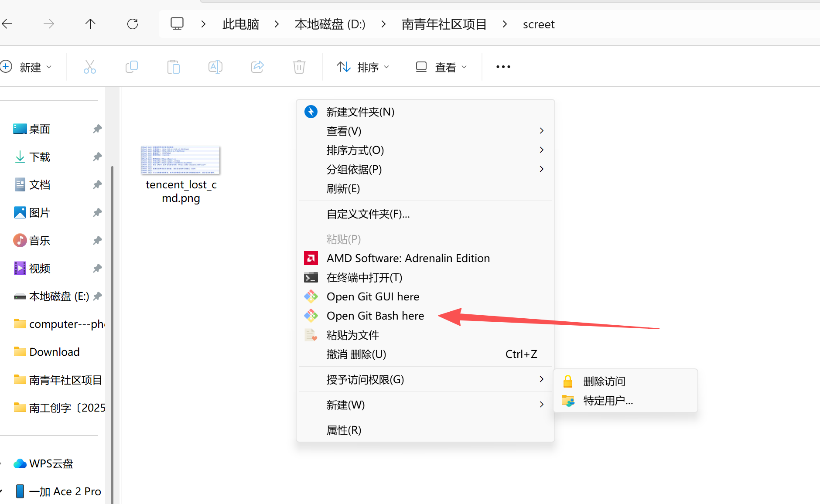Expand the 新建(W) submenu
Screen dimensions: 820x504
coord(345,405)
